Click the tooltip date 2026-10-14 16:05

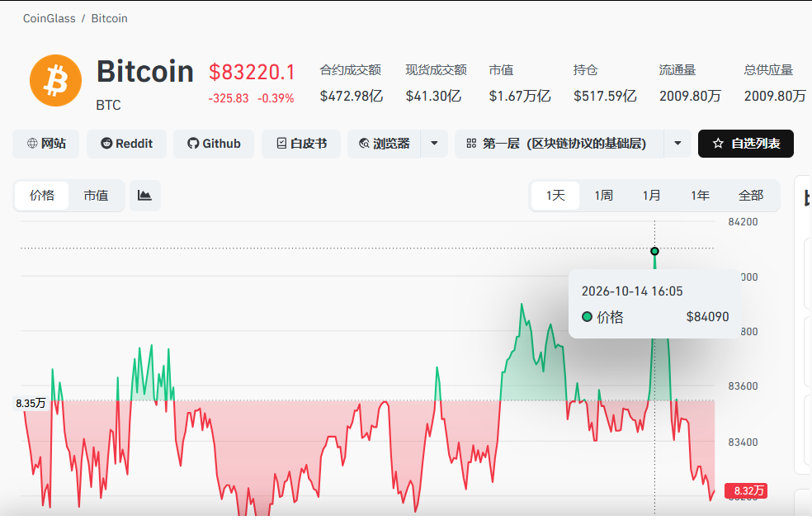[x=632, y=291]
